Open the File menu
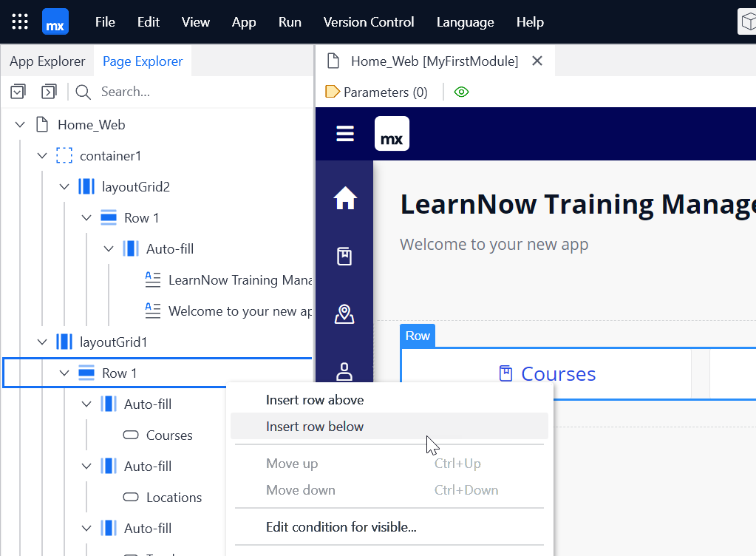 click(105, 22)
